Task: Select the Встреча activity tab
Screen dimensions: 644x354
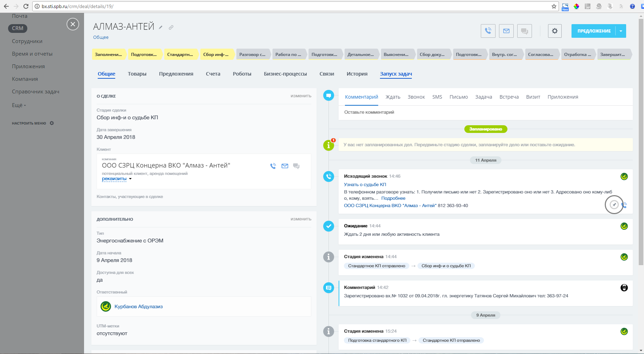Action: tap(509, 97)
